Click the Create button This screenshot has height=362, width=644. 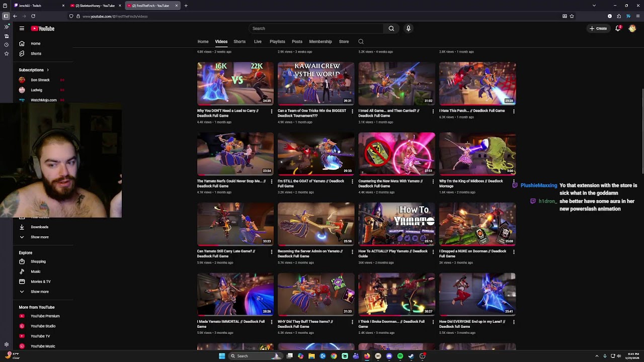click(x=598, y=29)
